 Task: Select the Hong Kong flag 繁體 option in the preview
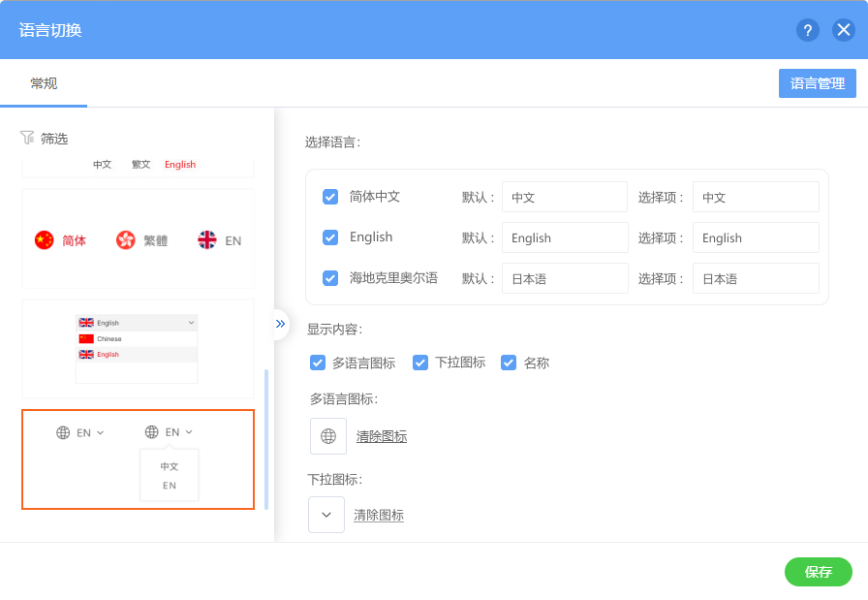pos(141,240)
